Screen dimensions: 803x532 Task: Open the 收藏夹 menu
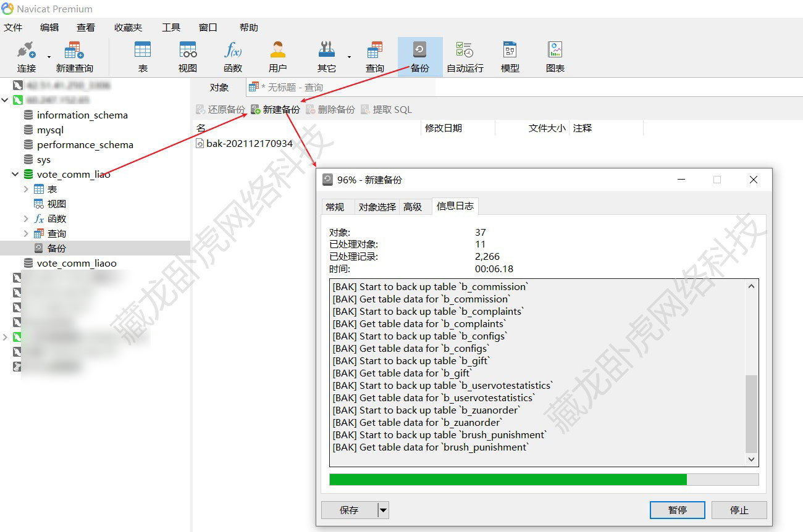tap(128, 27)
